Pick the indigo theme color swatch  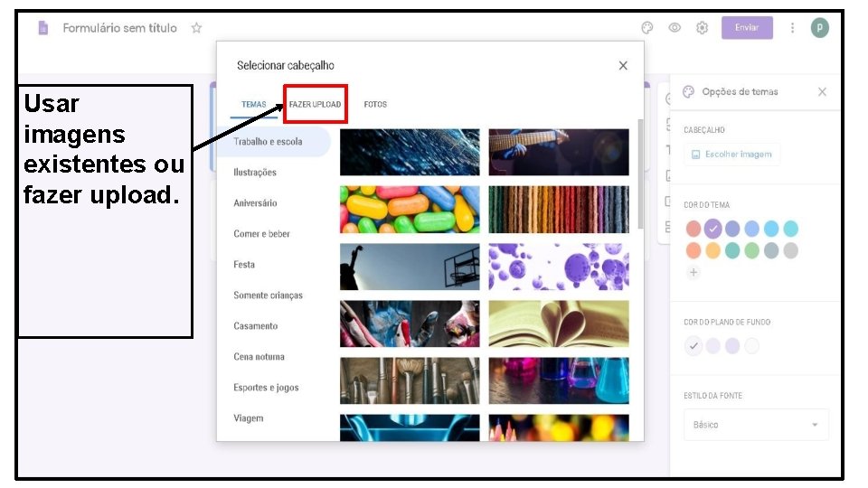[x=732, y=229]
